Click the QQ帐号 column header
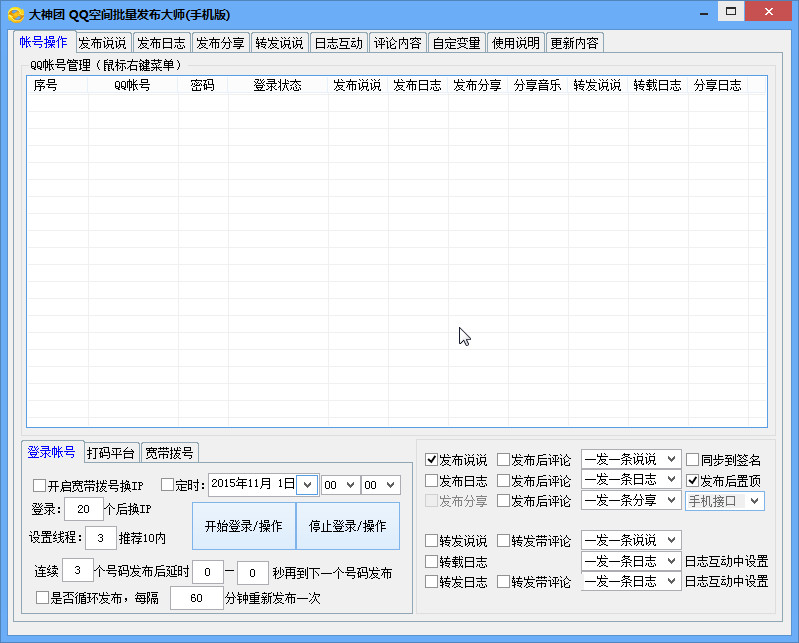Screen dimensions: 799x643 pos(132,85)
